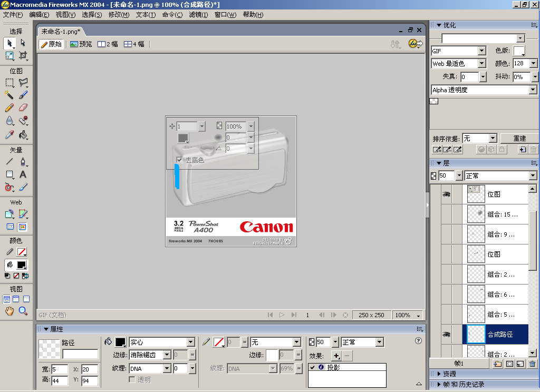Image resolution: width=540 pixels, height=392 pixels.
Task: Show the 组合: 15 layer visibility box
Action: pos(446,214)
